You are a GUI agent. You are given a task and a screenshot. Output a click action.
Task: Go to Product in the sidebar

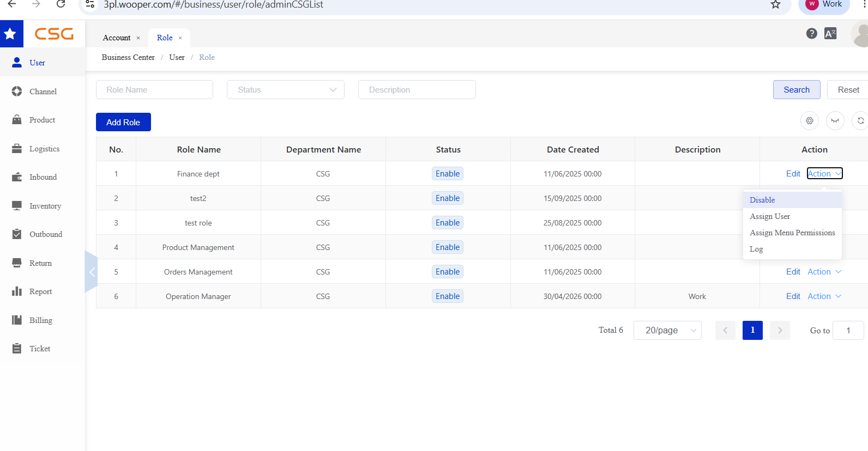coord(43,120)
